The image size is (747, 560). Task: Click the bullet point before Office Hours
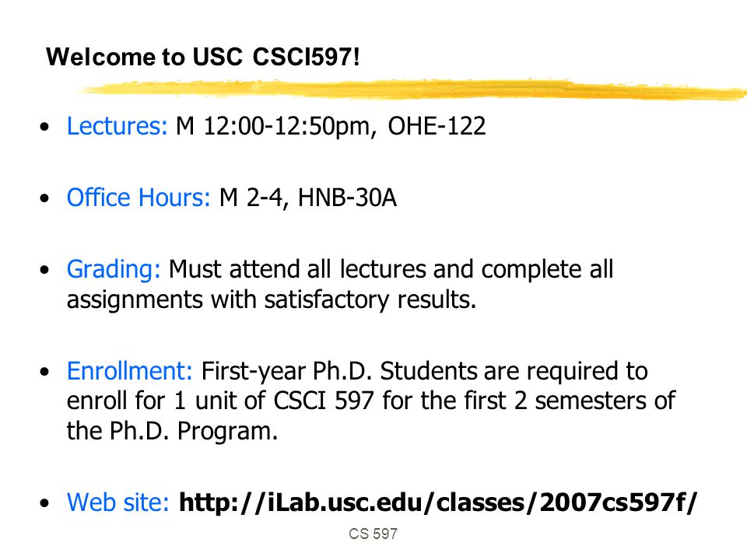click(45, 198)
